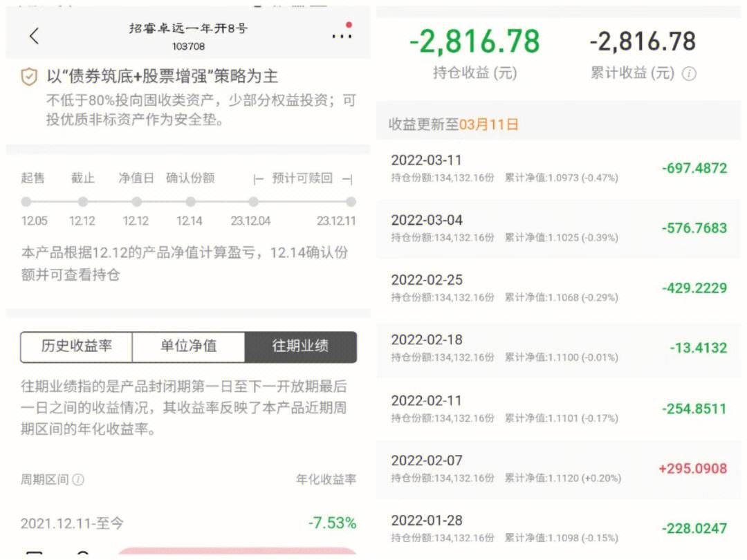Tap the +295.0908 gain amount
The width and height of the screenshot is (747, 560).
click(692, 469)
